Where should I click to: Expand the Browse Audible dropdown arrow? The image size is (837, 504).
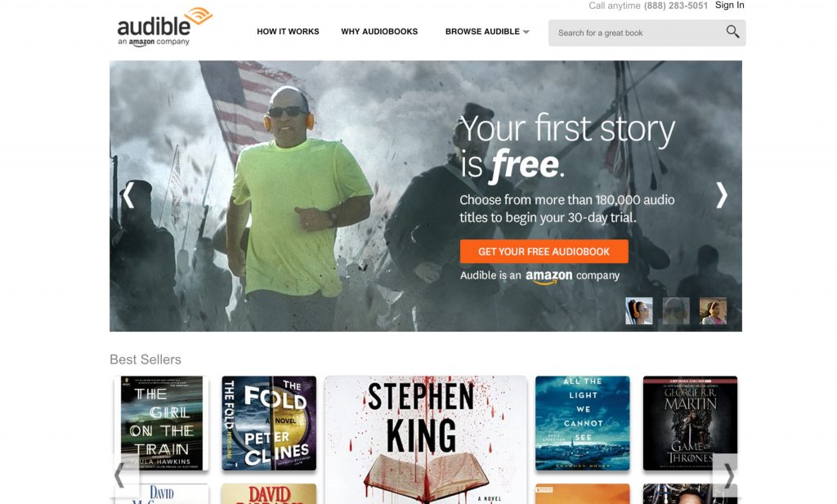tap(526, 32)
